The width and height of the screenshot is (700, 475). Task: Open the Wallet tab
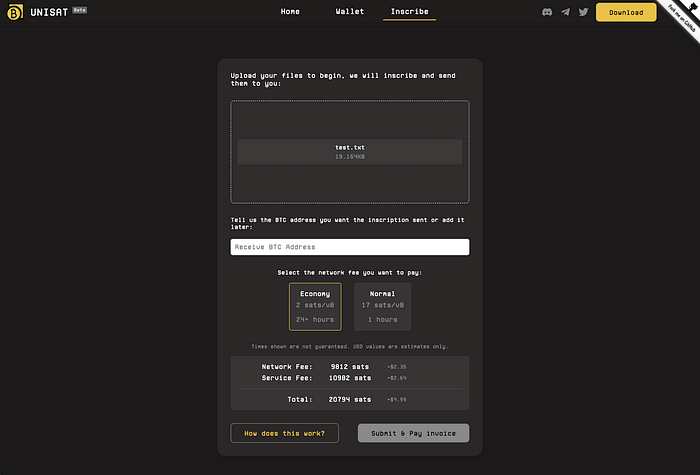349,12
